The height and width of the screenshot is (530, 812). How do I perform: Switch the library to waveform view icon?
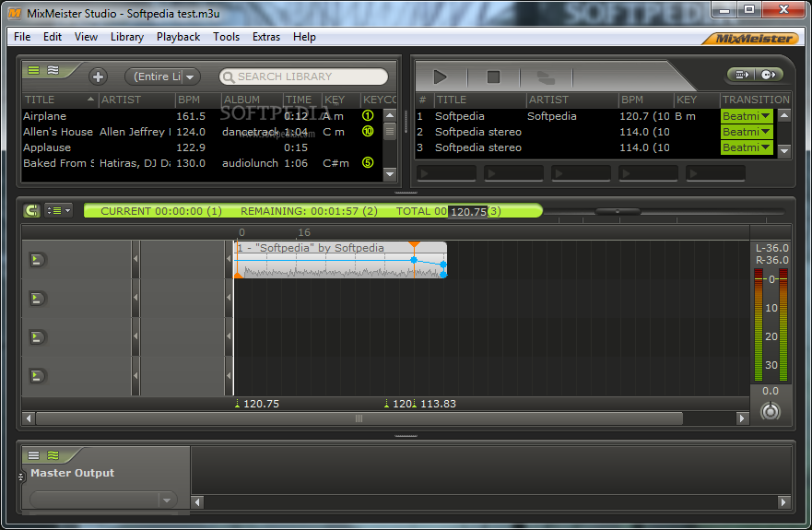(x=53, y=70)
